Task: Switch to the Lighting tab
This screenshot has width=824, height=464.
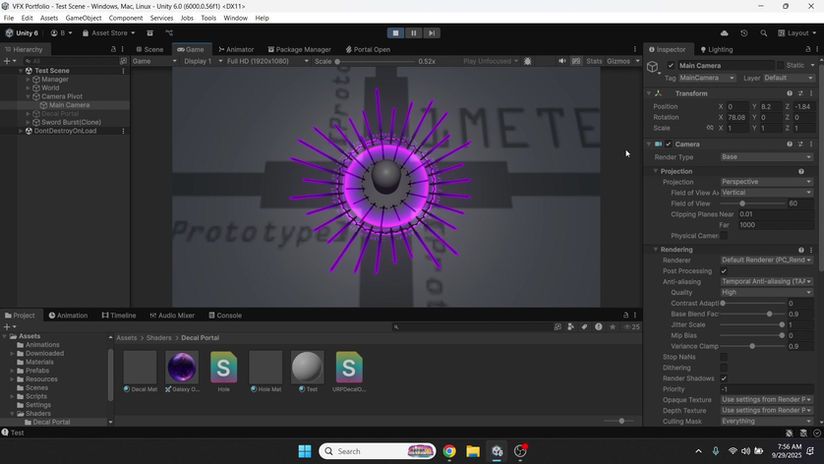Action: [x=716, y=49]
